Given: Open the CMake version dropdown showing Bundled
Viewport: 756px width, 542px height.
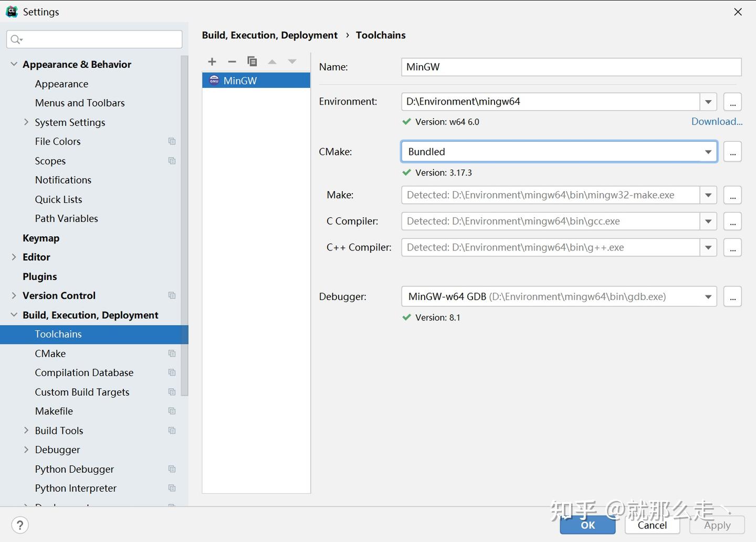Looking at the screenshot, I should click(708, 151).
